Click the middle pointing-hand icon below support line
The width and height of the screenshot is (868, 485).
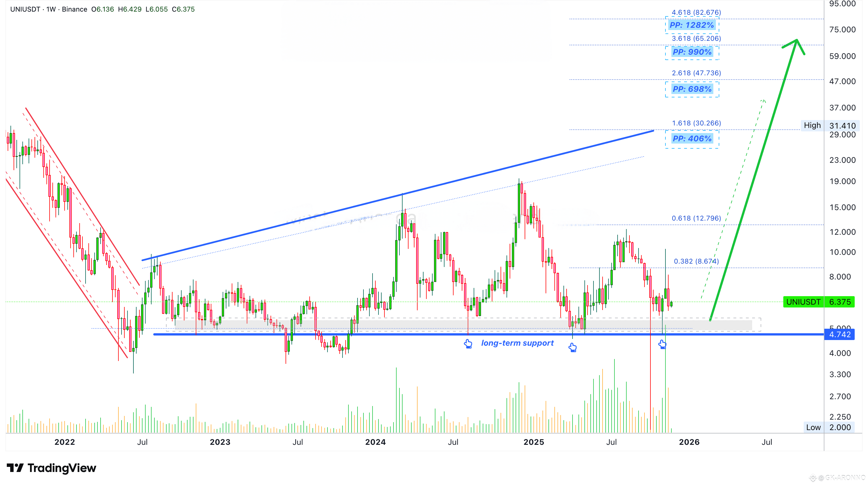tap(573, 347)
